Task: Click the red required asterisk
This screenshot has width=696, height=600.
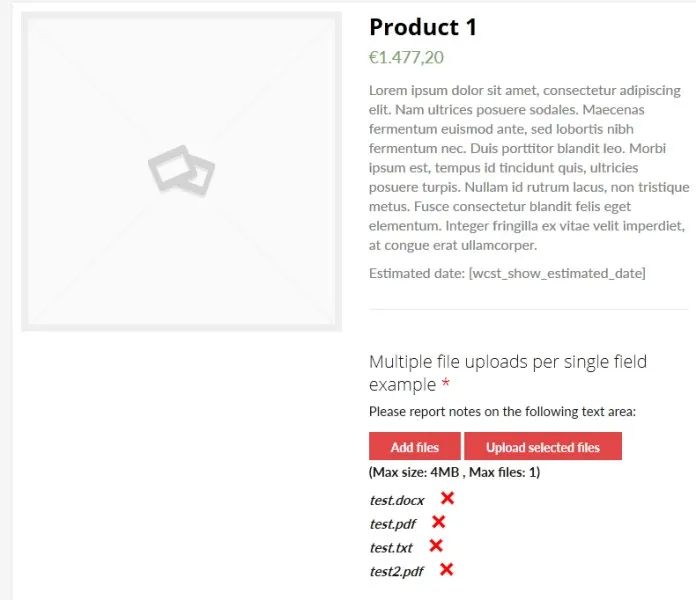Action: (446, 385)
